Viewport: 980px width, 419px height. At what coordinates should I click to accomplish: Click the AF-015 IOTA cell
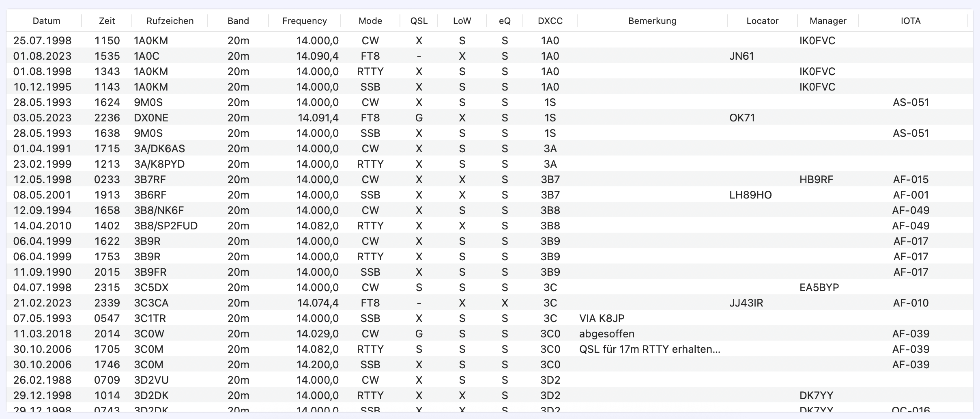[x=911, y=179]
